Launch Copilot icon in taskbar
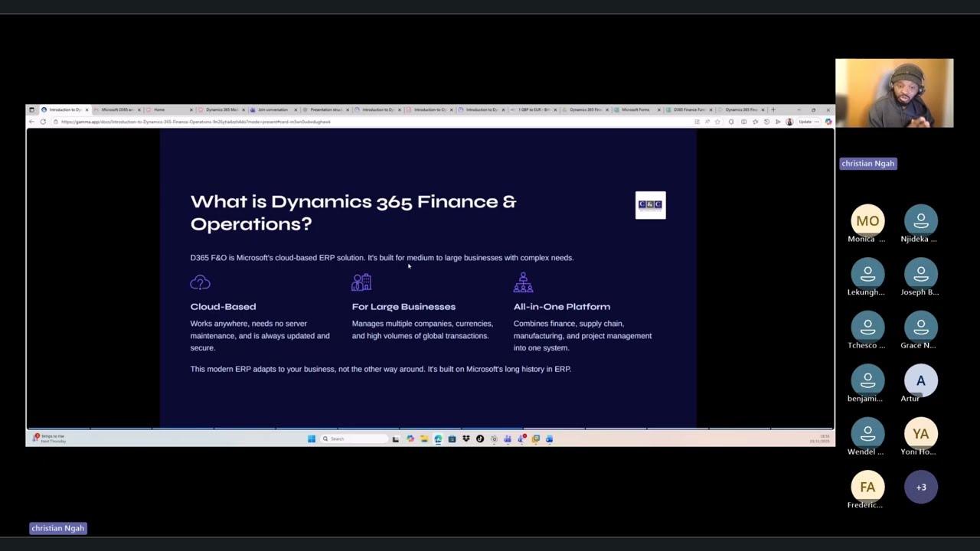 (410, 439)
